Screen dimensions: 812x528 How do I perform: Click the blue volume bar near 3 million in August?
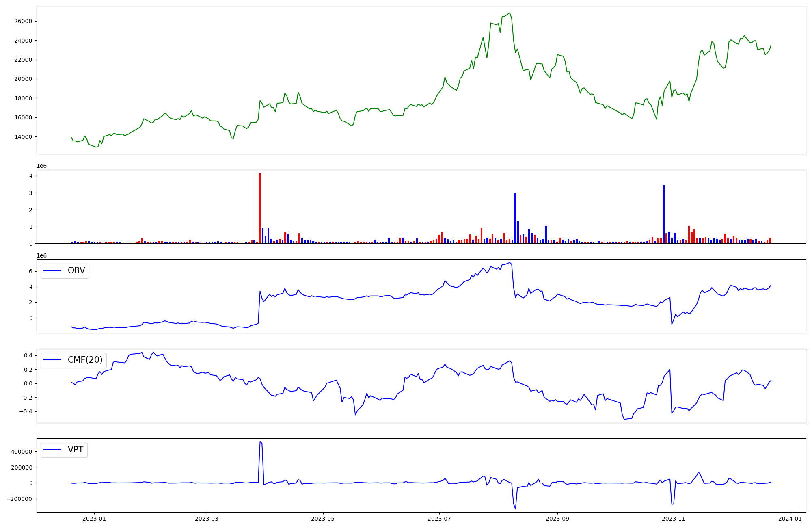[515, 218]
